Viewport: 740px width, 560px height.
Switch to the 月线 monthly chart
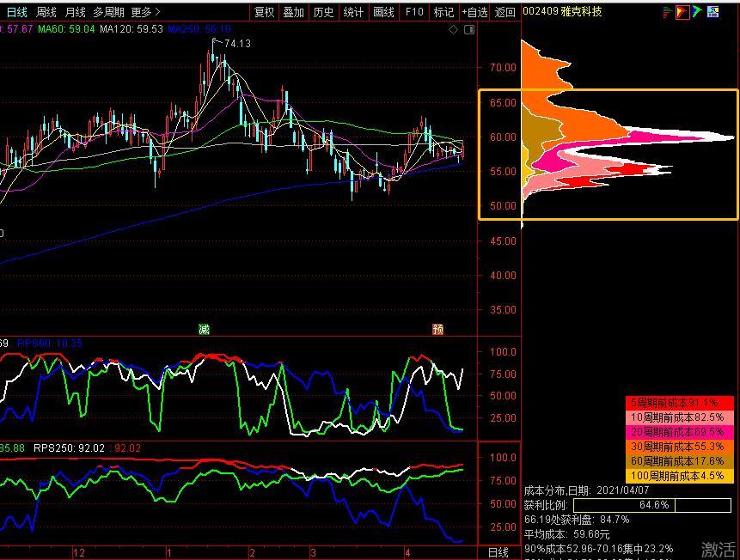click(76, 12)
